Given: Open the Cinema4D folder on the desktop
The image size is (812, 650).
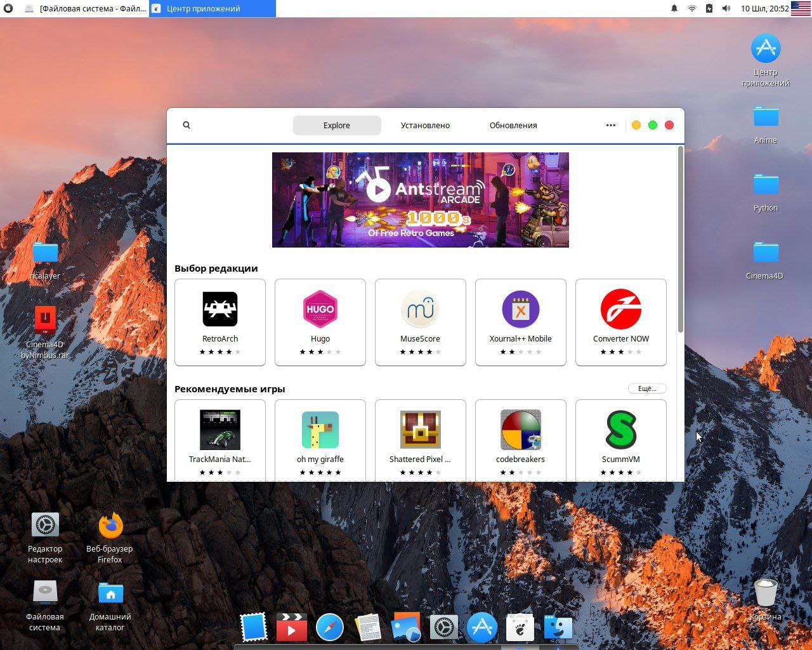Looking at the screenshot, I should 766,260.
